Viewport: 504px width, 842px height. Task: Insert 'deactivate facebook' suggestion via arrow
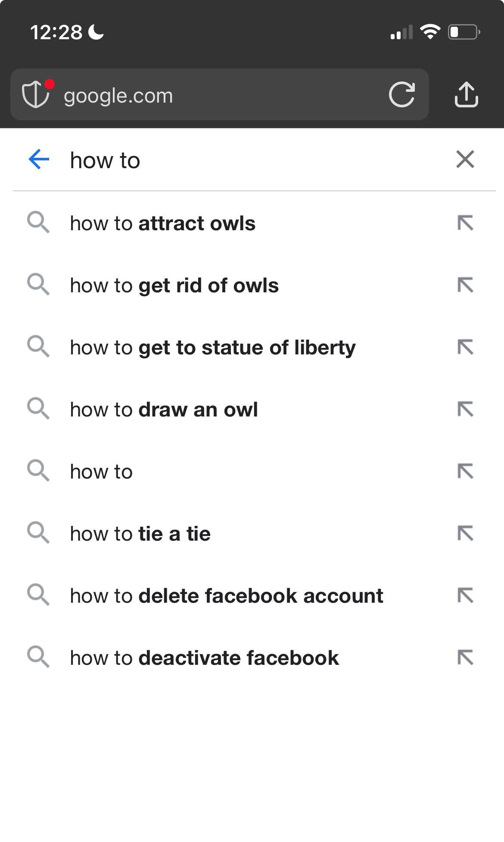pos(465,658)
